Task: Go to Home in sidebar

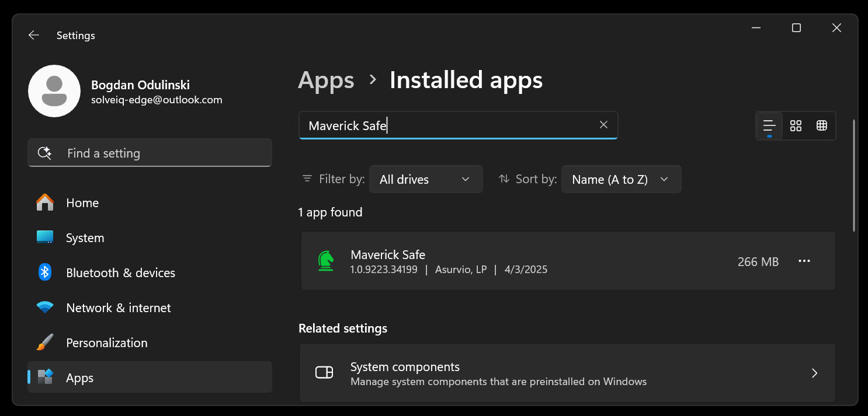Action: coord(150,203)
